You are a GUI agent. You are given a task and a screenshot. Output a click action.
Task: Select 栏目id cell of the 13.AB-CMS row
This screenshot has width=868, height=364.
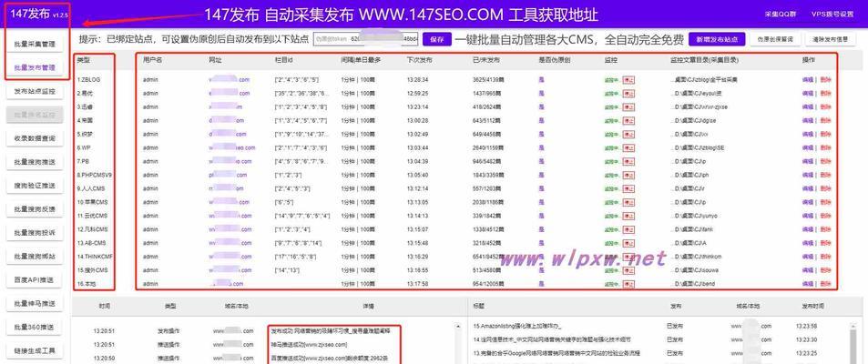click(x=298, y=243)
